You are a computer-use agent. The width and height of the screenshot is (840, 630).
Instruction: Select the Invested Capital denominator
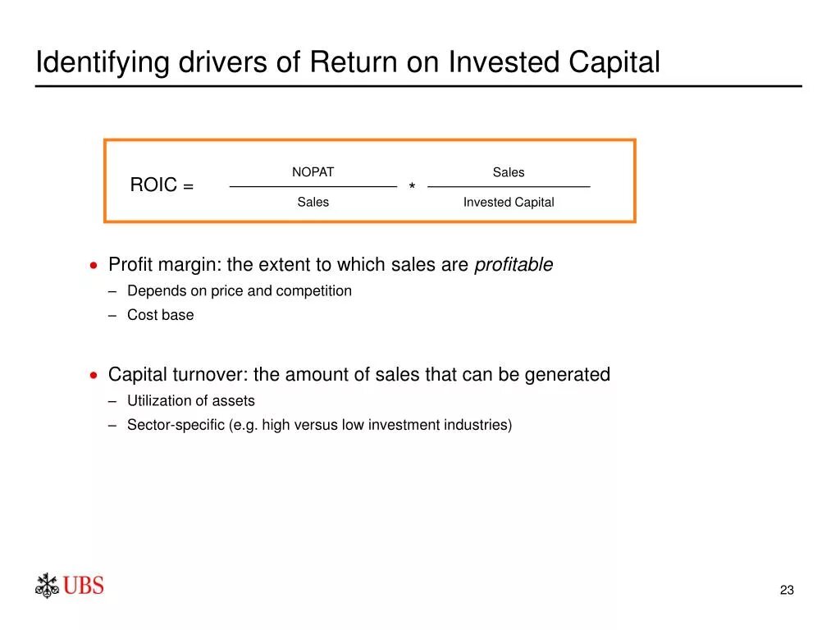tap(509, 203)
